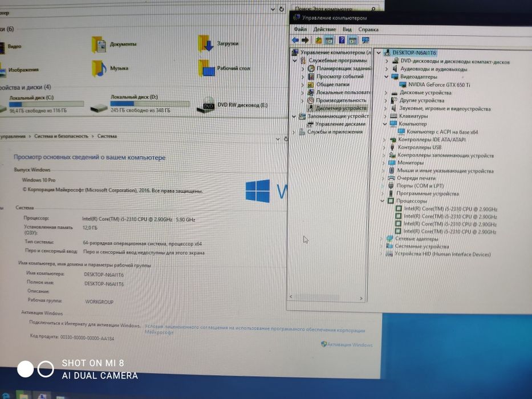The image size is (532, 399).
Task: Click the Система breadcrumb in Control Panel
Action: pos(107,136)
